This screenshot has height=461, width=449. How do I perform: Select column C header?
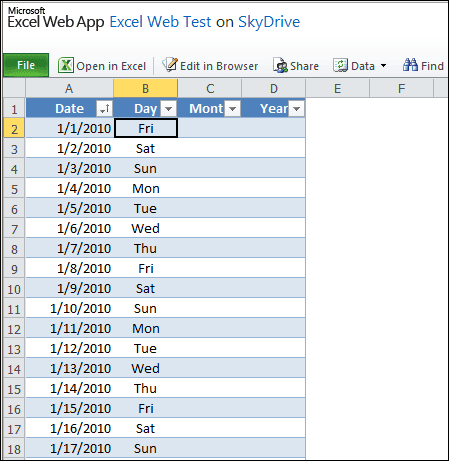click(210, 88)
